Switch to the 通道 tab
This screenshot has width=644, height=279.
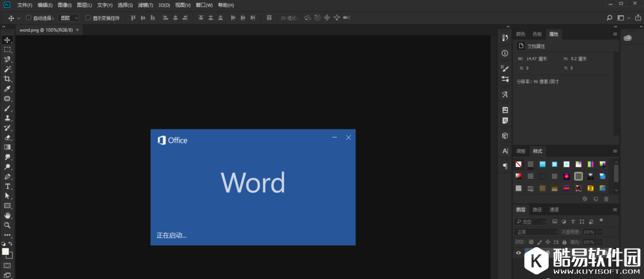point(554,210)
